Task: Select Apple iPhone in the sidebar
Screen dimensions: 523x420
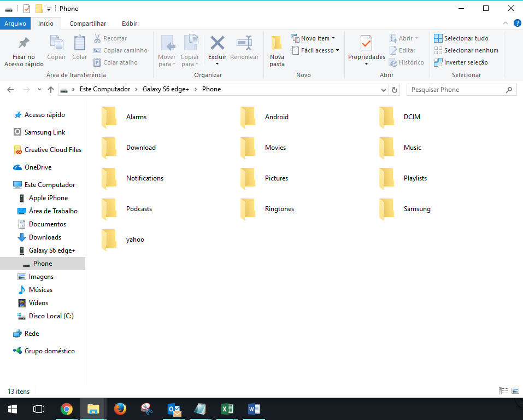Action: click(x=48, y=198)
